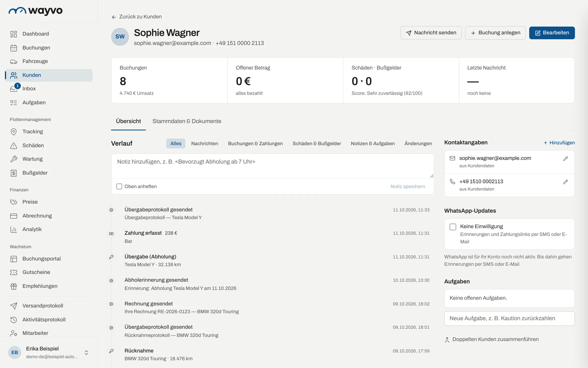The width and height of the screenshot is (588, 368).
Task: Focus the Notiz hinzufügen text area
Action: (272, 166)
